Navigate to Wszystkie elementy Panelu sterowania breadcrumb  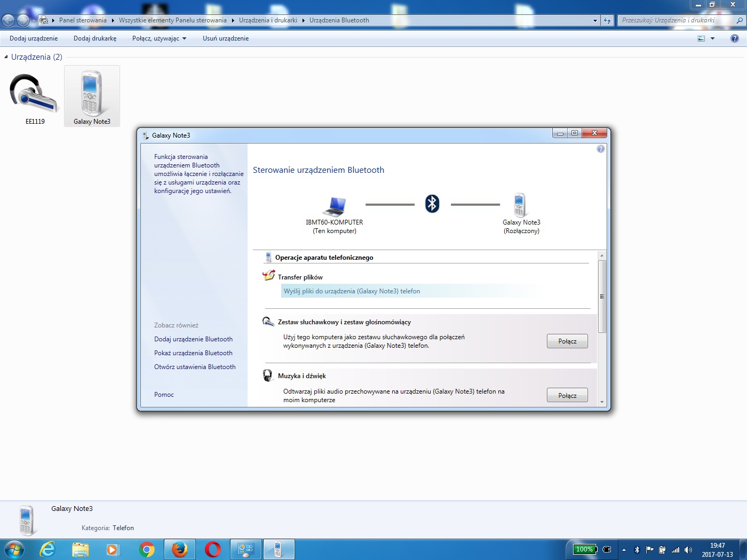(173, 20)
